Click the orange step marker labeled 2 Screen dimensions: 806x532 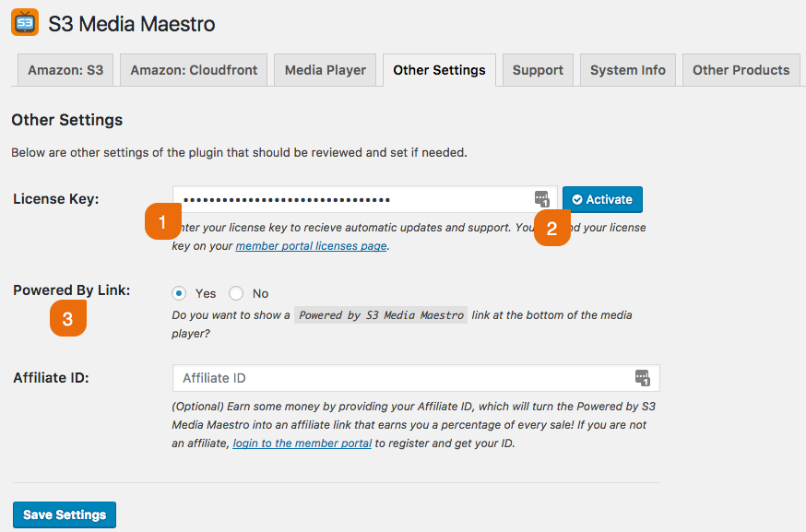click(552, 228)
